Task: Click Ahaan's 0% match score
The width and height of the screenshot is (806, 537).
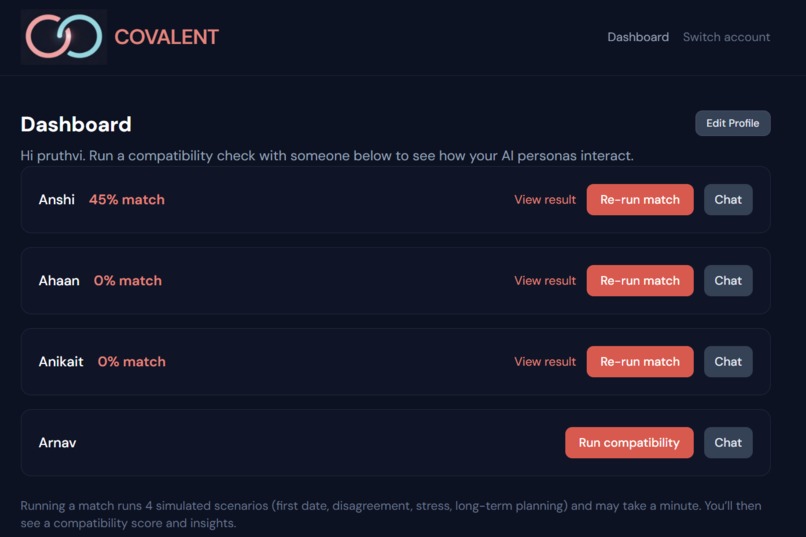Action: click(x=127, y=281)
